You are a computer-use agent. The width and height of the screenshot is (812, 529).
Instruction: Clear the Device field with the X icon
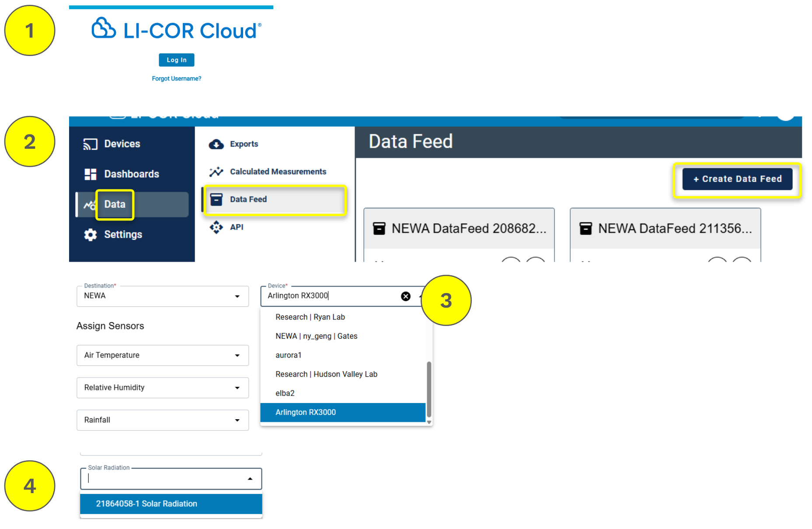coord(406,296)
